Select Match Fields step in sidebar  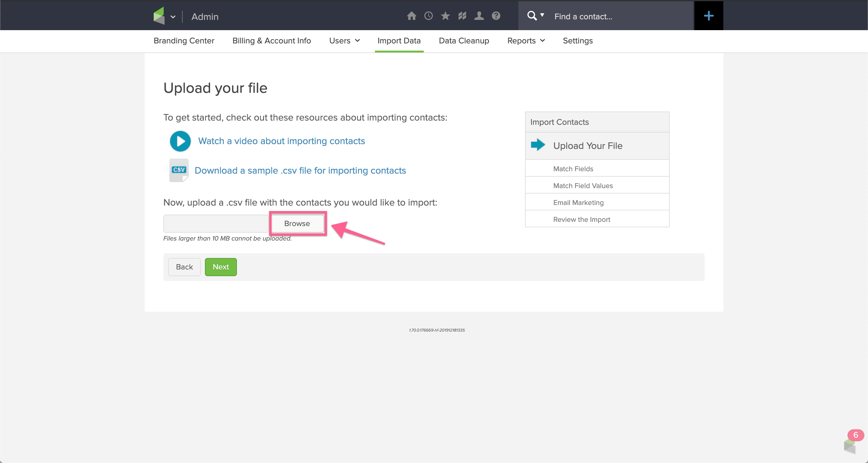click(x=597, y=169)
